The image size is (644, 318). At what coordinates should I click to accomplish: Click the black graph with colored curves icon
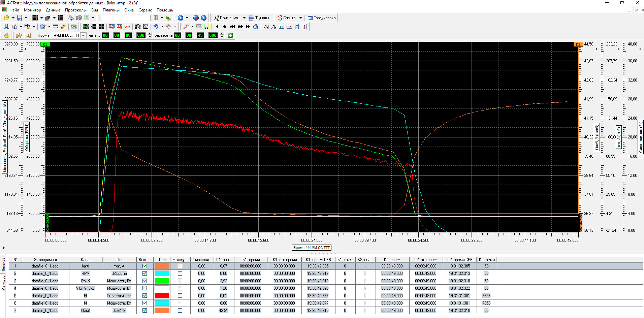86,27
